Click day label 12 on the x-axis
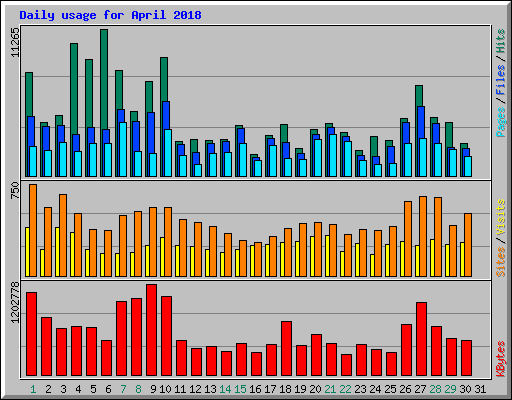This screenshot has height=400, width=512. (195, 389)
